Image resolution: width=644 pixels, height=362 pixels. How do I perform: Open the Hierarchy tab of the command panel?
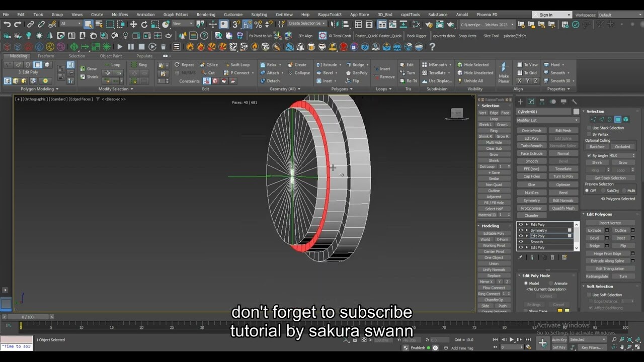tap(543, 102)
